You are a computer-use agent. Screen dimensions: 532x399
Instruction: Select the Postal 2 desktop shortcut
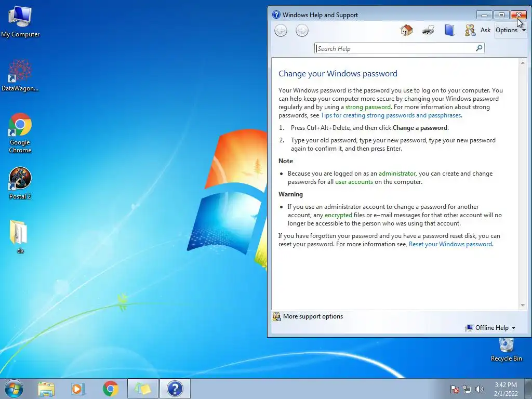(x=20, y=183)
